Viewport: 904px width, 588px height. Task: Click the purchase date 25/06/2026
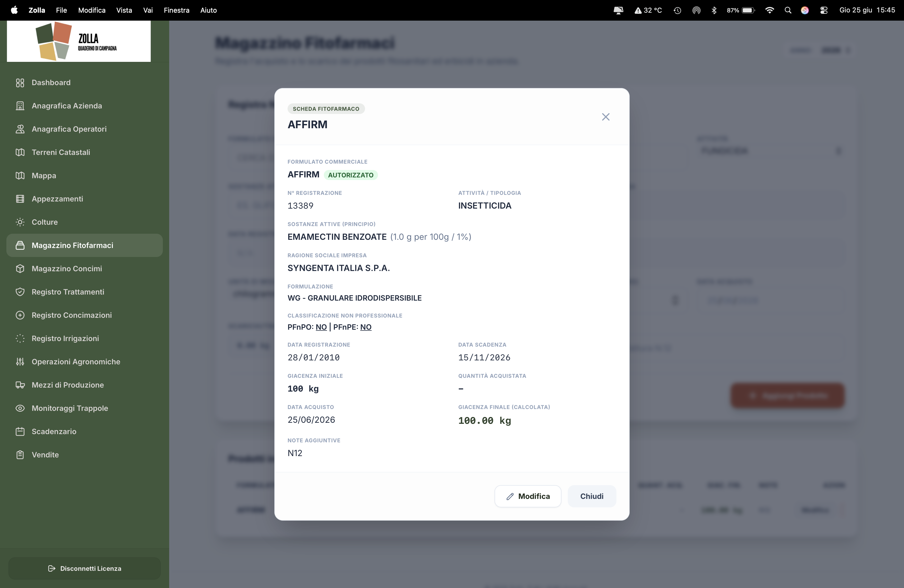pyautogui.click(x=311, y=420)
